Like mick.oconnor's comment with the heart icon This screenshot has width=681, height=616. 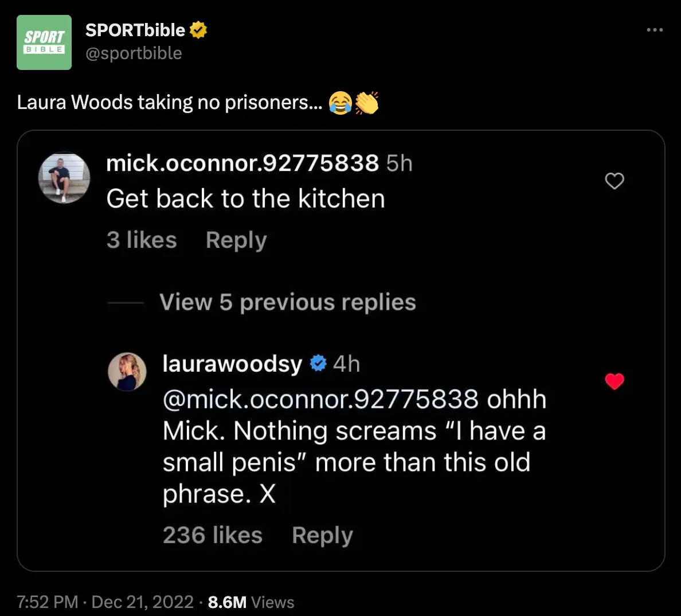[615, 181]
